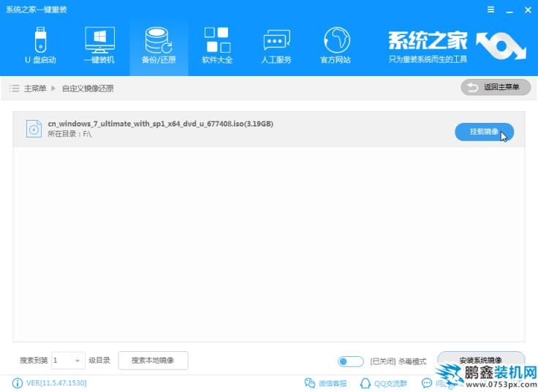Click 所在目录 F:\ directory text
The height and width of the screenshot is (392, 538).
pyautogui.click(x=69, y=134)
